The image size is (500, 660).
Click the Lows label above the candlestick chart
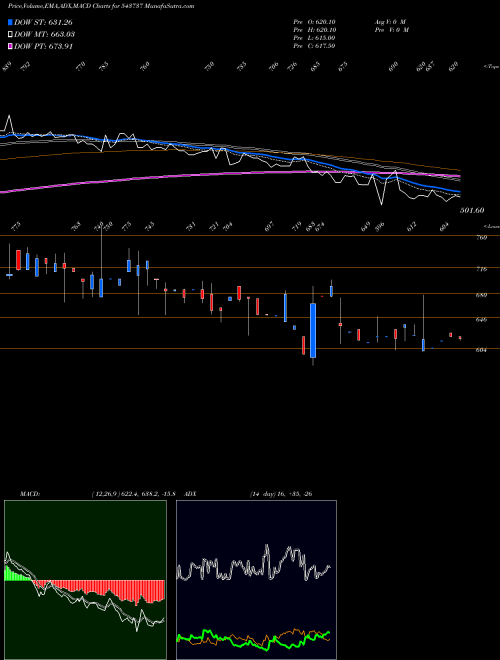point(491,226)
